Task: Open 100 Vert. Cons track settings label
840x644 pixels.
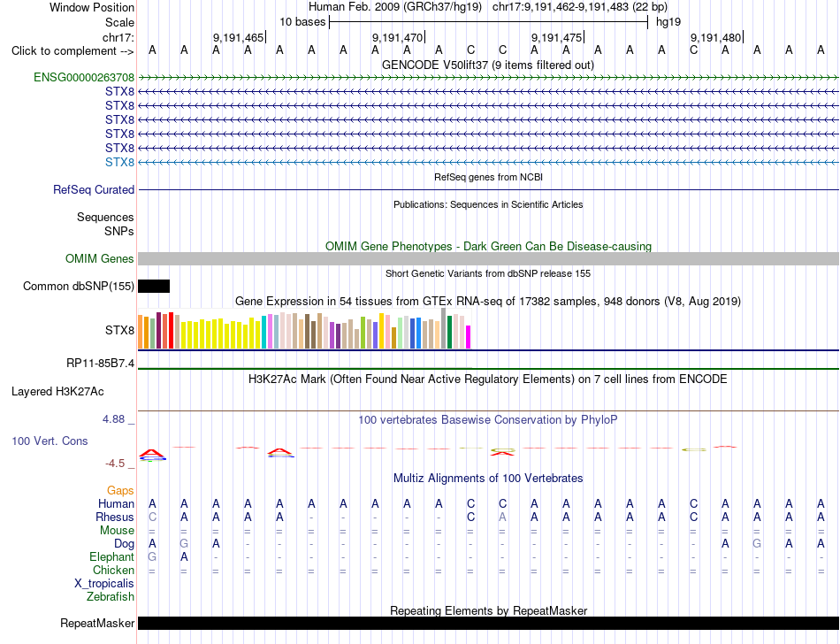Action: [x=50, y=441]
